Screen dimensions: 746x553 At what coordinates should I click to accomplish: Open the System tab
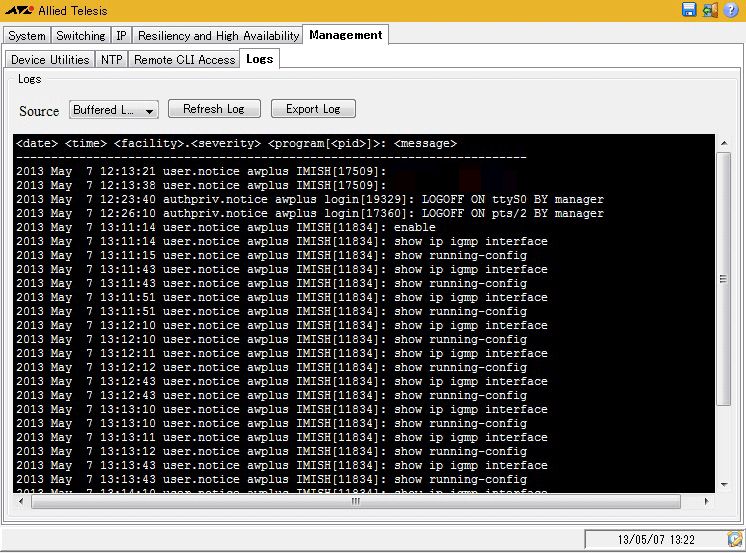27,36
